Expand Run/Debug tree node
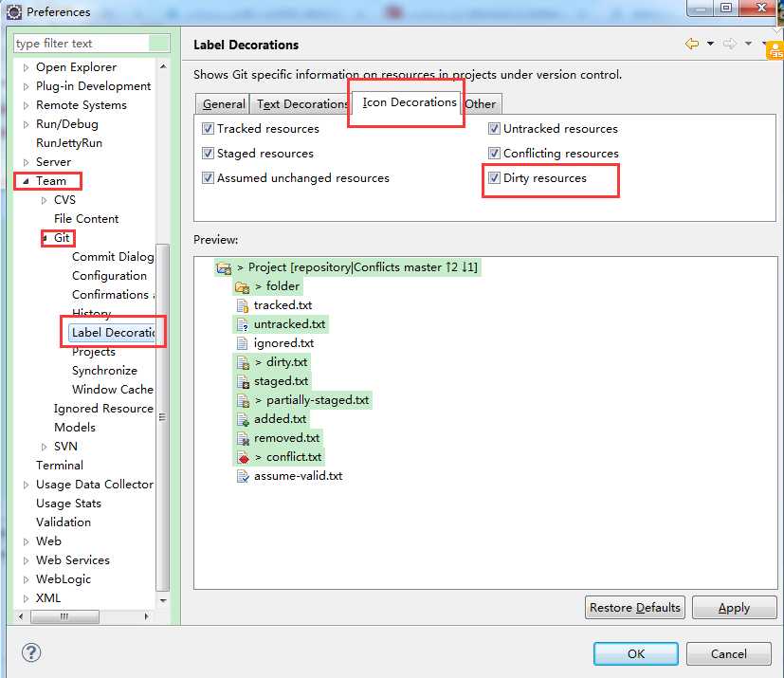Image resolution: width=784 pixels, height=678 pixels. (x=26, y=124)
